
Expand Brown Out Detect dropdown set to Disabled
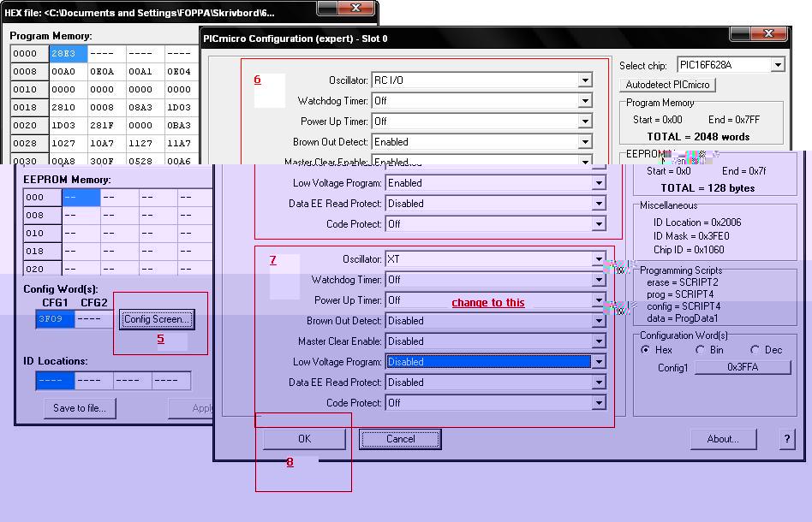coord(496,321)
